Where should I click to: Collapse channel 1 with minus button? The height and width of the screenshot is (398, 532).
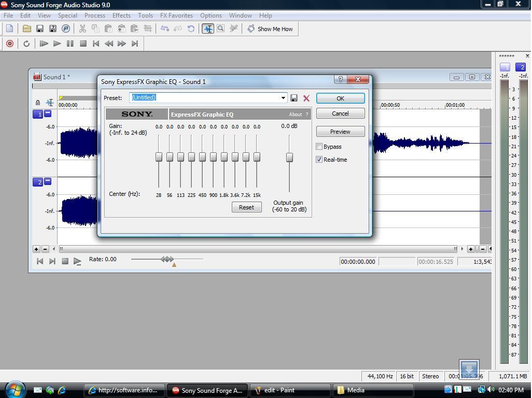click(48, 113)
